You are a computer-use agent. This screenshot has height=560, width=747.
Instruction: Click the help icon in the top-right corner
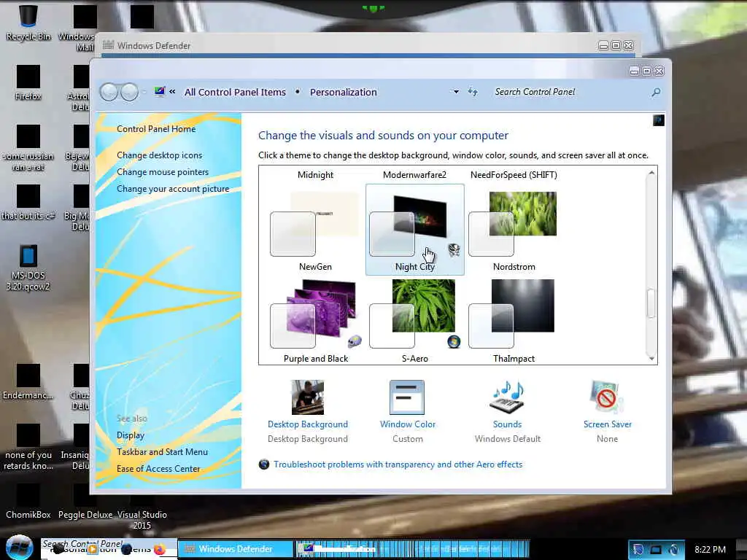tap(659, 120)
